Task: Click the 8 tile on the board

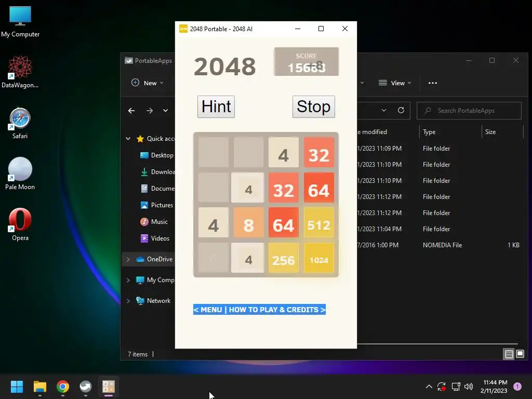Action: (x=248, y=222)
